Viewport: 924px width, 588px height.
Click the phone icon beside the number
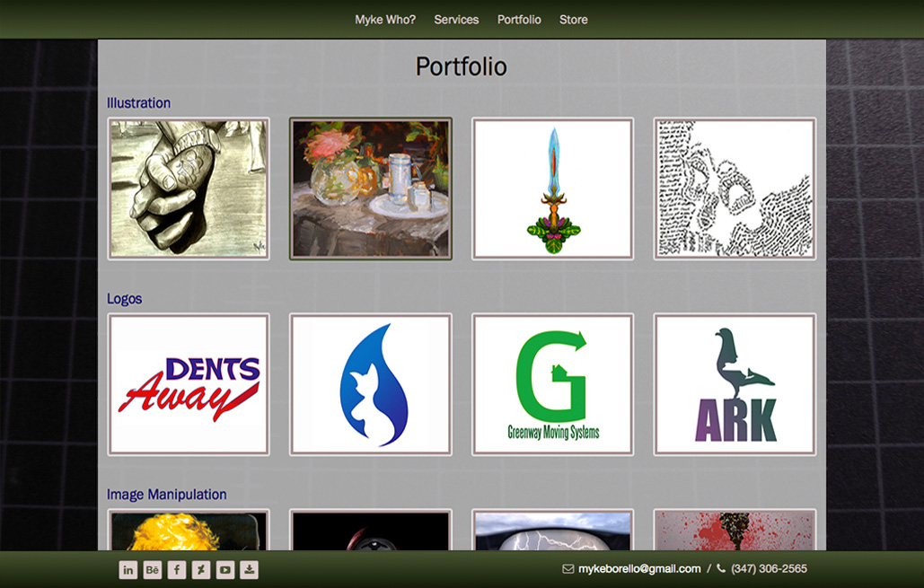coord(721,569)
